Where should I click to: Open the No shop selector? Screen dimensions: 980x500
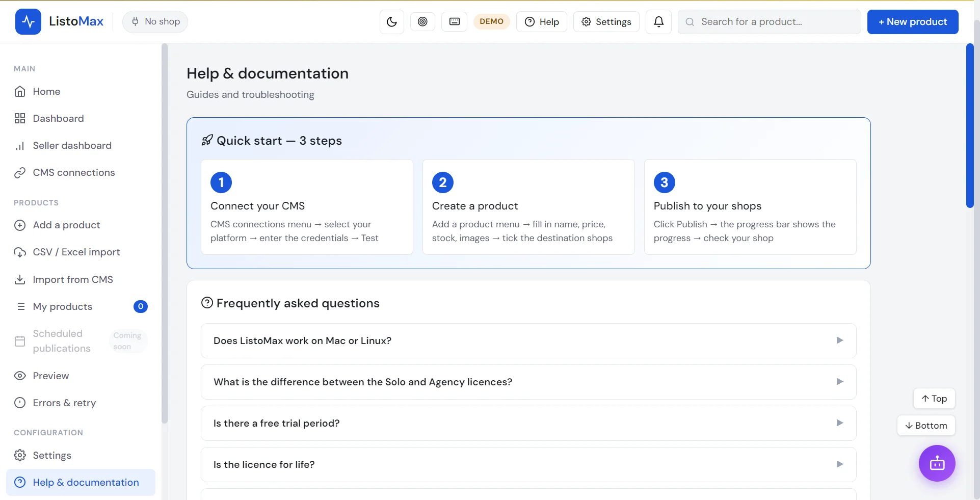[x=155, y=22]
